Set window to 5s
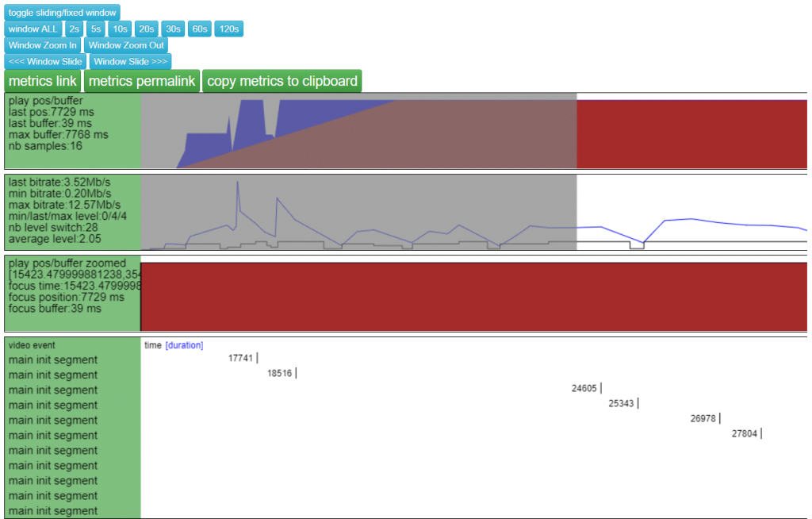Image resolution: width=812 pixels, height=519 pixels. pos(96,29)
